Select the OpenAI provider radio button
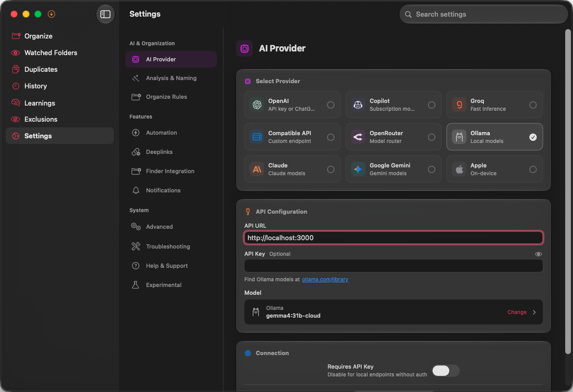Viewport: 573px width, 392px height. pyautogui.click(x=331, y=105)
